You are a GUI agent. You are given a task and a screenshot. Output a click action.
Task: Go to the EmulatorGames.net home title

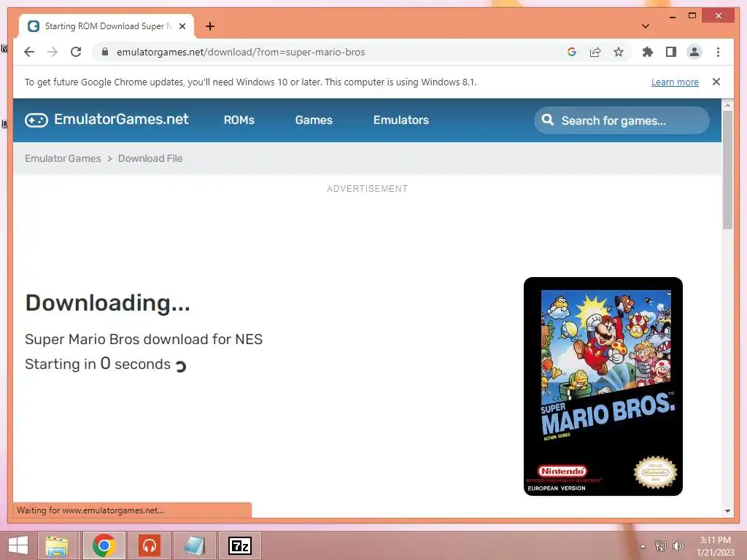tap(121, 119)
